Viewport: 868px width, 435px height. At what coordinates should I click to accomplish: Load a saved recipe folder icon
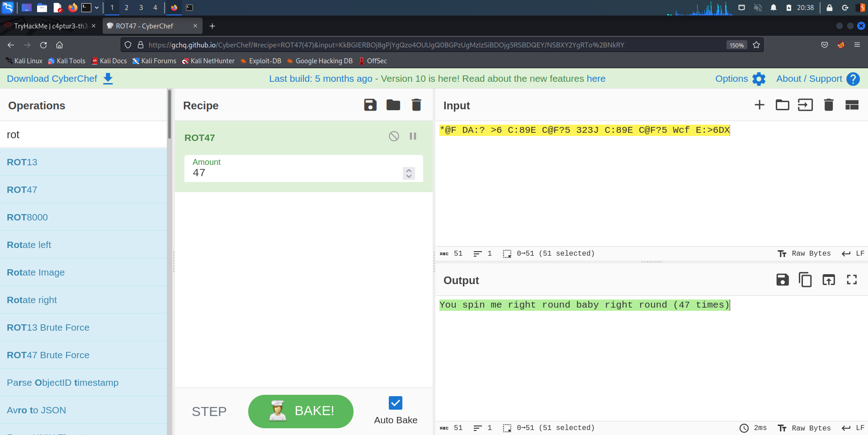(393, 105)
